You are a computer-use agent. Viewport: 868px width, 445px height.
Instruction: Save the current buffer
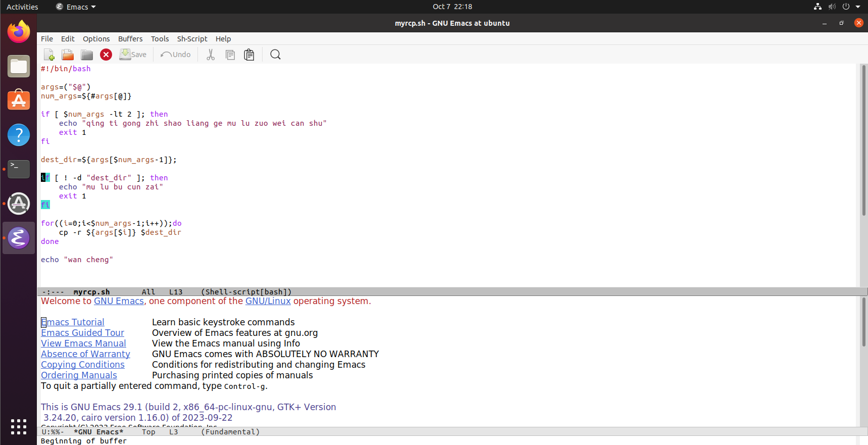133,55
